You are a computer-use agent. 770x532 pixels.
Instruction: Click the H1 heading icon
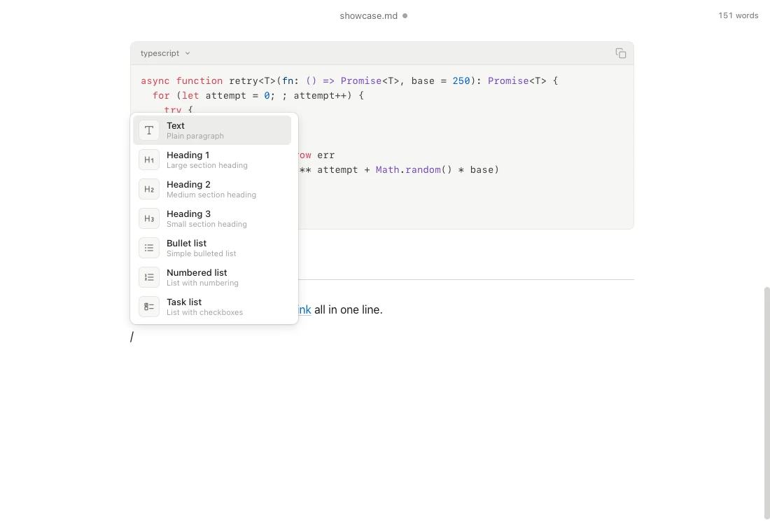(149, 160)
